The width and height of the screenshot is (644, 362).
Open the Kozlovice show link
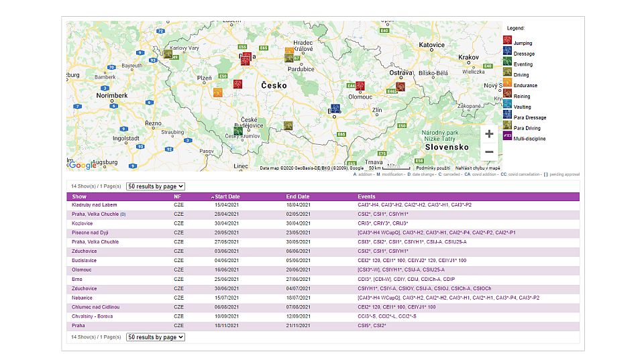[82, 223]
